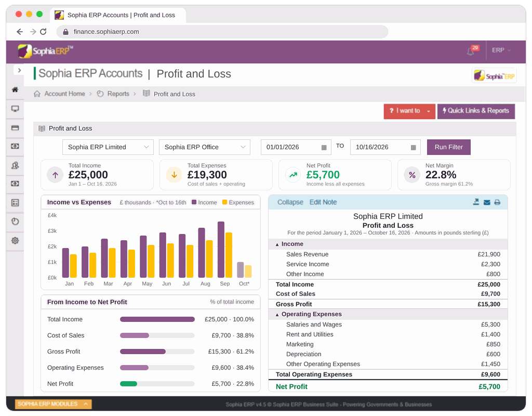Click the browser back arrow
The image size is (532, 416).
(x=20, y=32)
